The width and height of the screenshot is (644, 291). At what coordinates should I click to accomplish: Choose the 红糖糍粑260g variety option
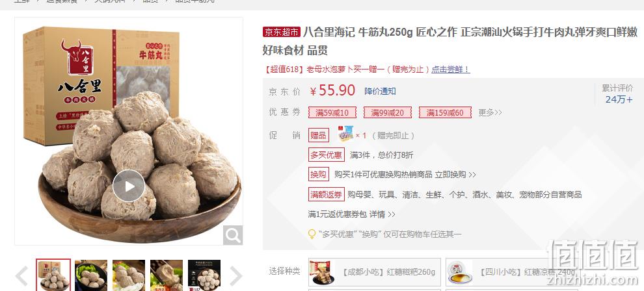coord(375,272)
